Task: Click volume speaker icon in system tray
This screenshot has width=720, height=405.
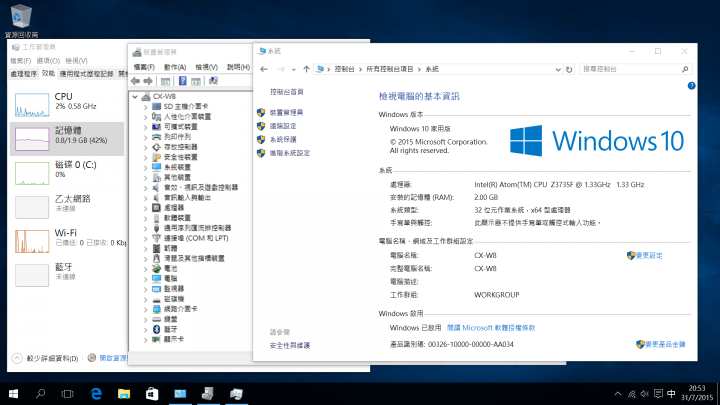Action: (x=645, y=394)
